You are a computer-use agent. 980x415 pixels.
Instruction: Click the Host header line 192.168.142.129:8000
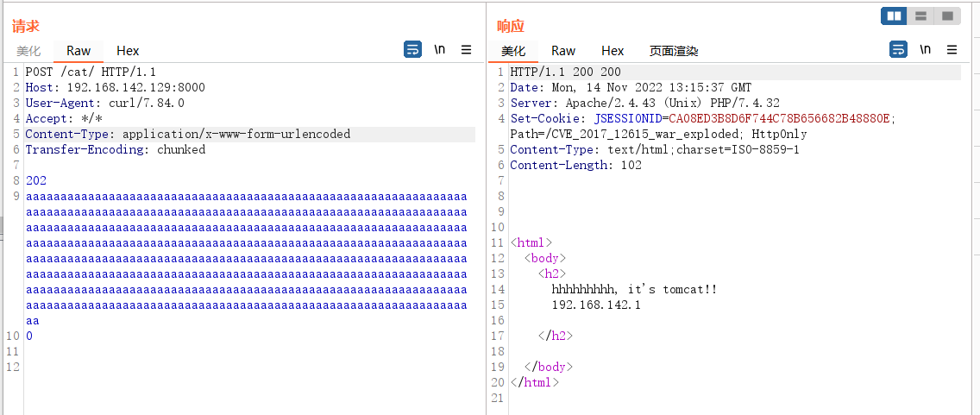point(115,87)
